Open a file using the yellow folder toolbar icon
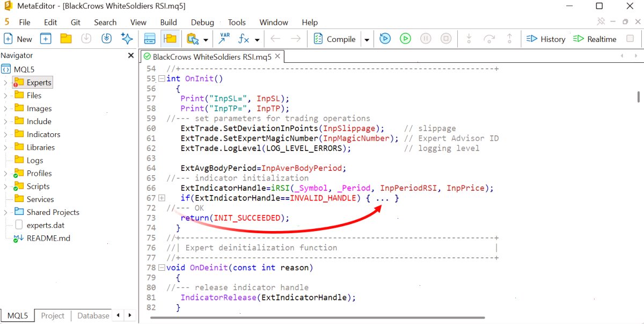Viewport: 644px width, 324px height. 66,39
